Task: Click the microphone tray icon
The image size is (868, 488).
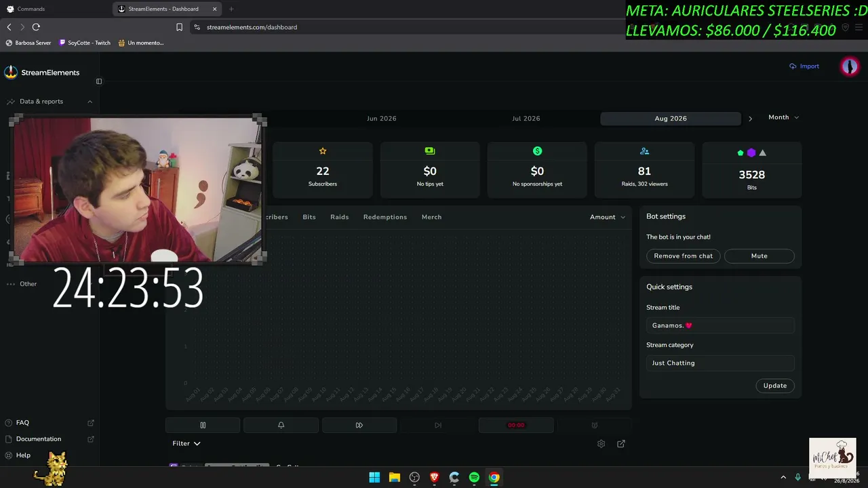Action: tap(798, 477)
